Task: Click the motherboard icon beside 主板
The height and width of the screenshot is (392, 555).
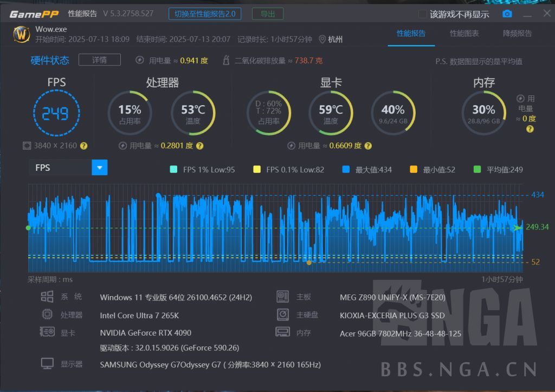Action: pos(282,297)
